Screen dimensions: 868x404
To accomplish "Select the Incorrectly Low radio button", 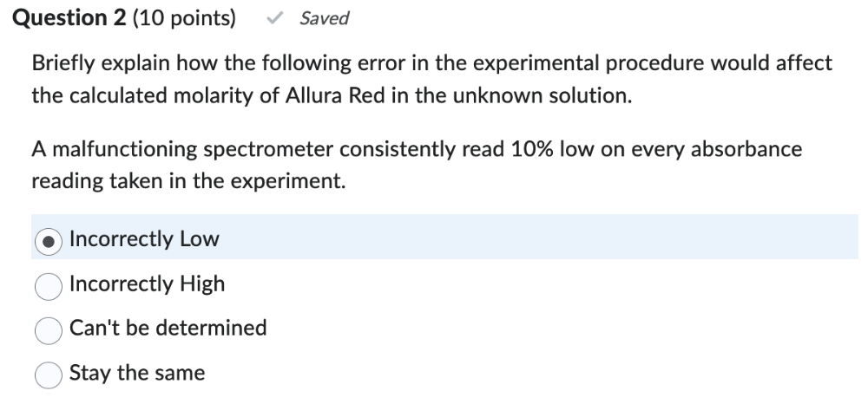I will tap(49, 239).
